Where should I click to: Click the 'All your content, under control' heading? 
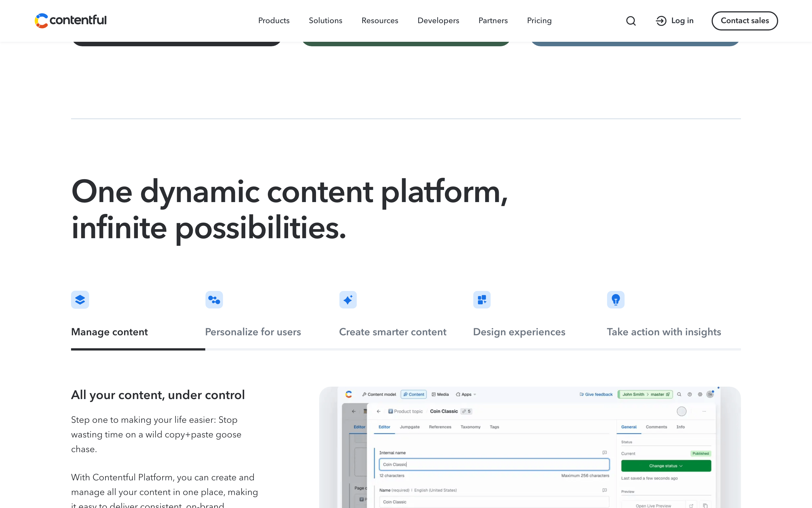tap(158, 395)
